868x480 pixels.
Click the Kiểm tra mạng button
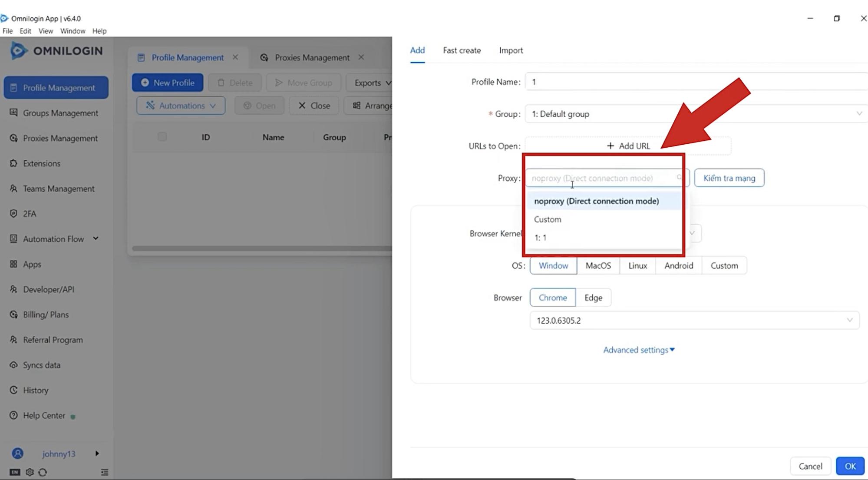coord(729,178)
